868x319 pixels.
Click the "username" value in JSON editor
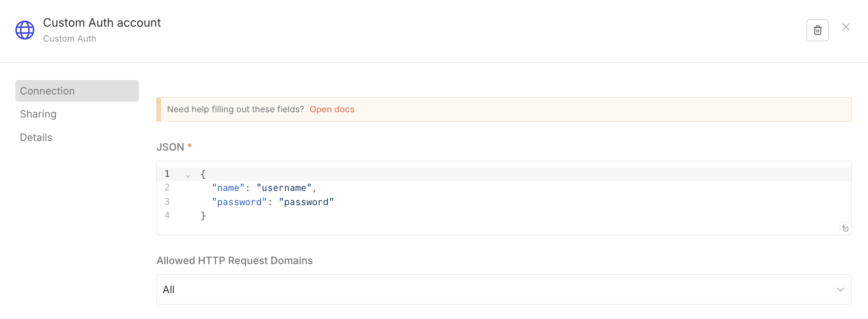coord(284,188)
